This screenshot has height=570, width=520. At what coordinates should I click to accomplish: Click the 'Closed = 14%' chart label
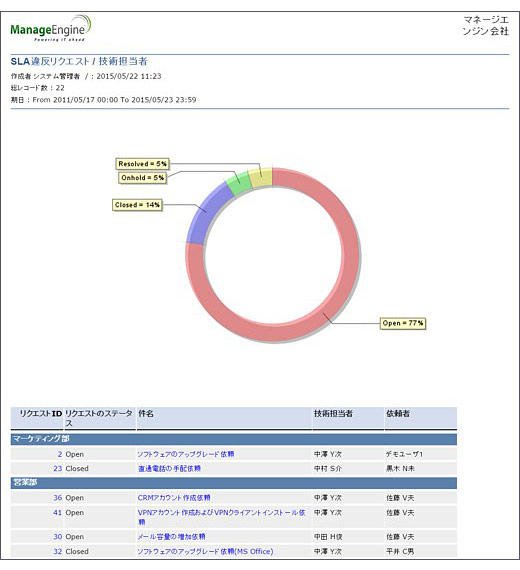pyautogui.click(x=137, y=205)
